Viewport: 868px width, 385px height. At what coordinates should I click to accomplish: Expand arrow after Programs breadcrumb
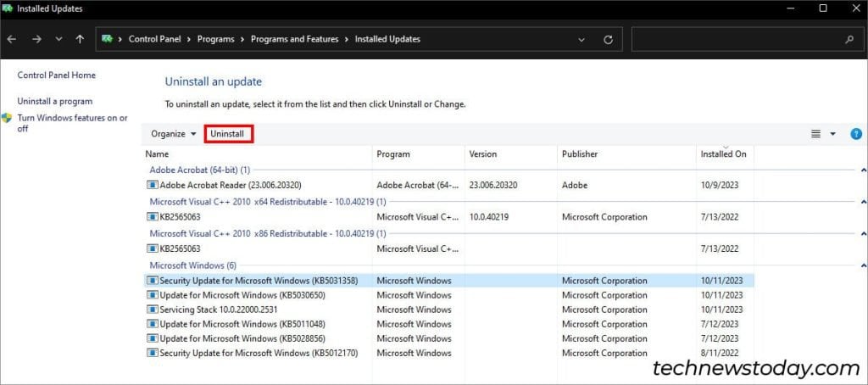tap(242, 39)
